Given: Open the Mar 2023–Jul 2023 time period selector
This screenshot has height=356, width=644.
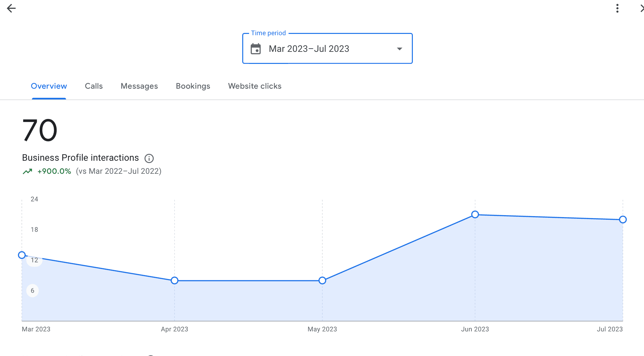Looking at the screenshot, I should [x=327, y=49].
